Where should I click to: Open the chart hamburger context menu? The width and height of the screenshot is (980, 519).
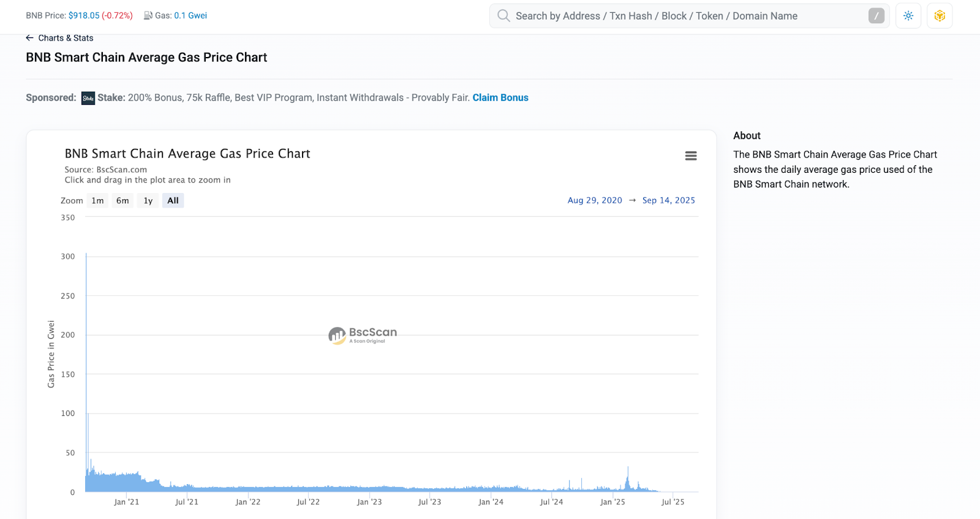pyautogui.click(x=691, y=156)
